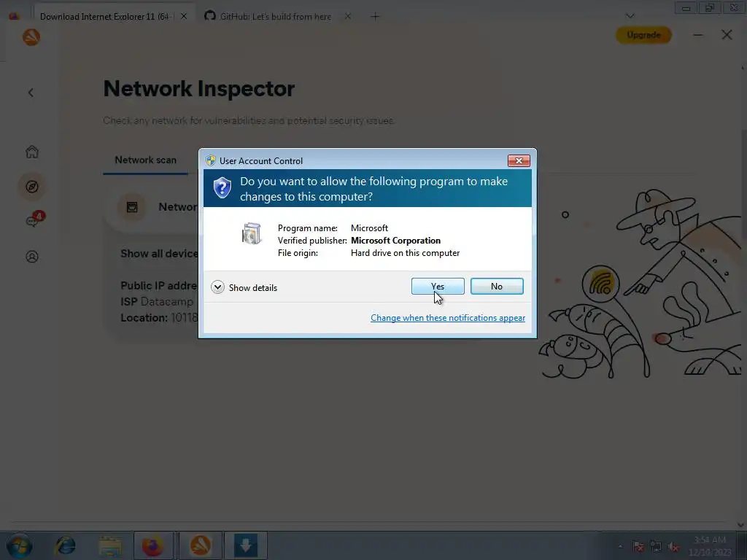Open Firefox from taskbar
This screenshot has height=560, width=747.
(152, 545)
